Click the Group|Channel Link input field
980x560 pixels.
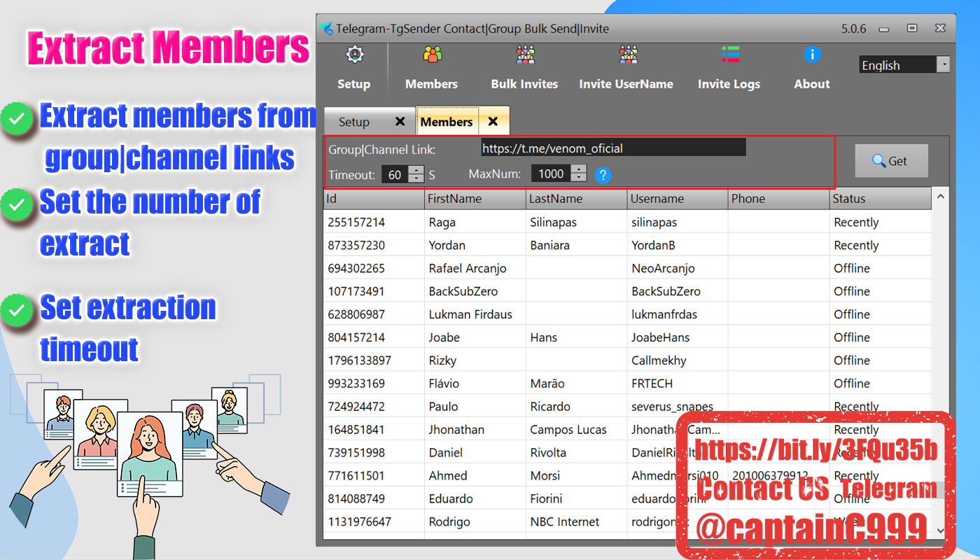click(x=612, y=148)
